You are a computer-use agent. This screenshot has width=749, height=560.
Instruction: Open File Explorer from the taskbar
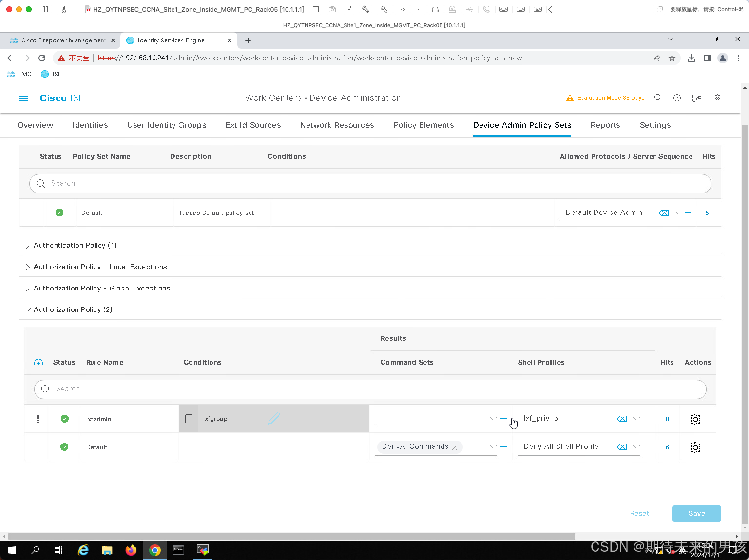(107, 550)
